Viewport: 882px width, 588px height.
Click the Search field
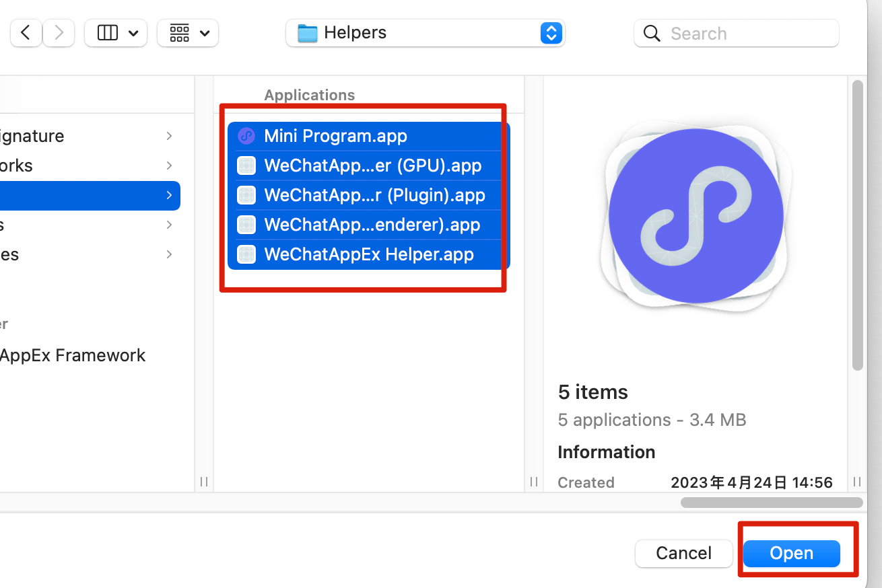[737, 33]
